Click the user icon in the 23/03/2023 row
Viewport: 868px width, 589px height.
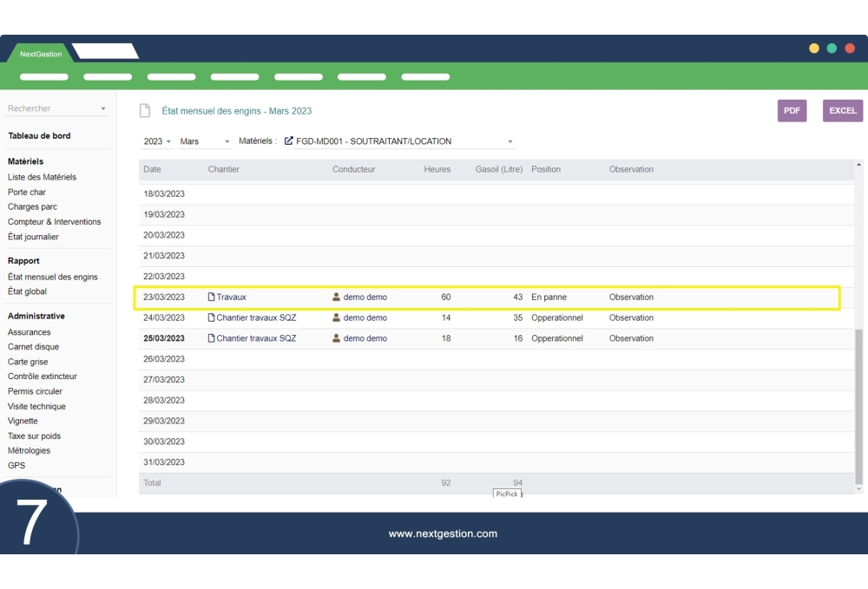[x=337, y=298]
